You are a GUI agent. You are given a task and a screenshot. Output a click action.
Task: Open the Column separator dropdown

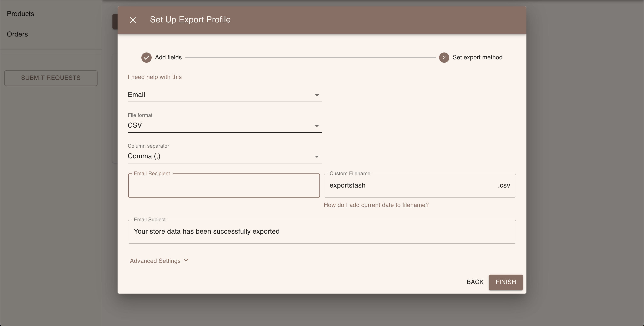[224, 156]
